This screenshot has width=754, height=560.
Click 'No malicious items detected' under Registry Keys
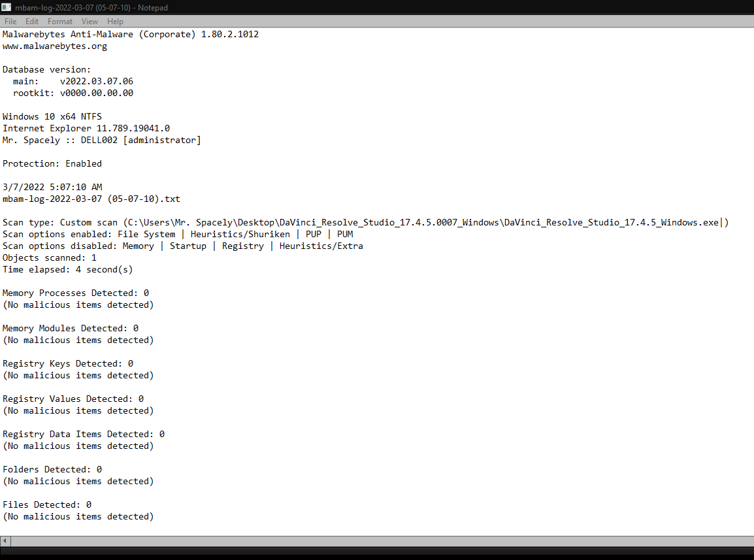point(78,375)
